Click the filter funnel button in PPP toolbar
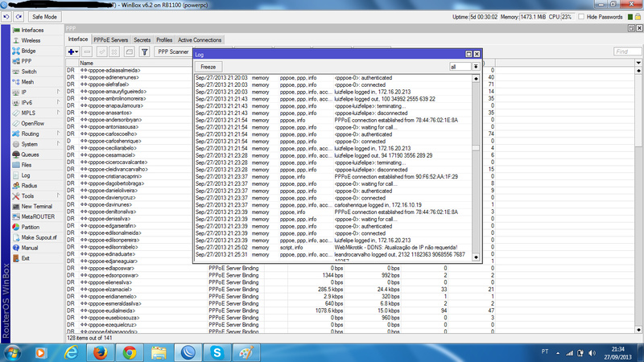The width and height of the screenshot is (644, 362). [145, 51]
